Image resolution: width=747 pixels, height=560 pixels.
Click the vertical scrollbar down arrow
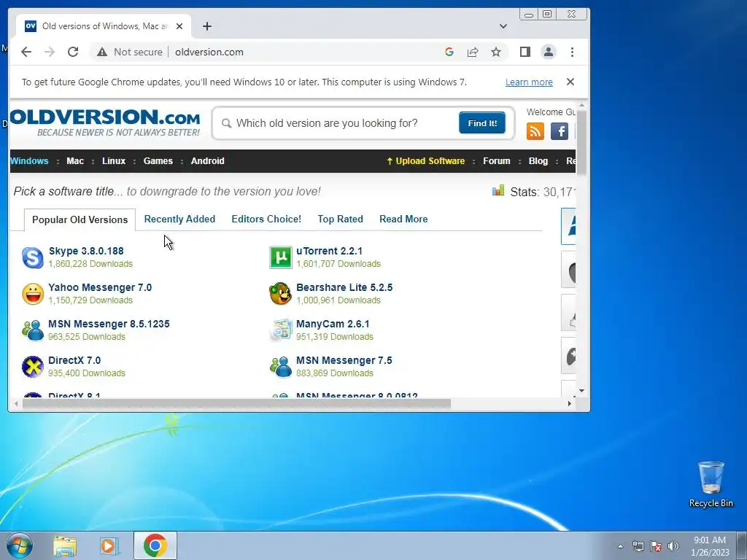581,391
